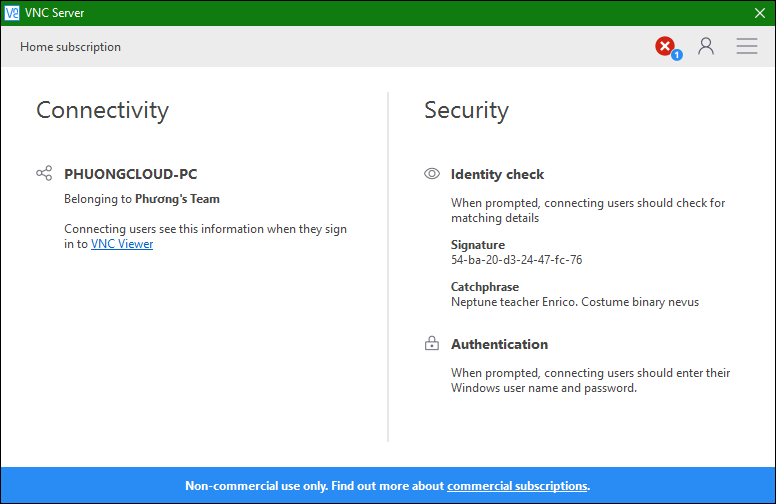Viewport: 776px width, 504px height.
Task: Click the Identity check heading
Action: pyautogui.click(x=497, y=174)
